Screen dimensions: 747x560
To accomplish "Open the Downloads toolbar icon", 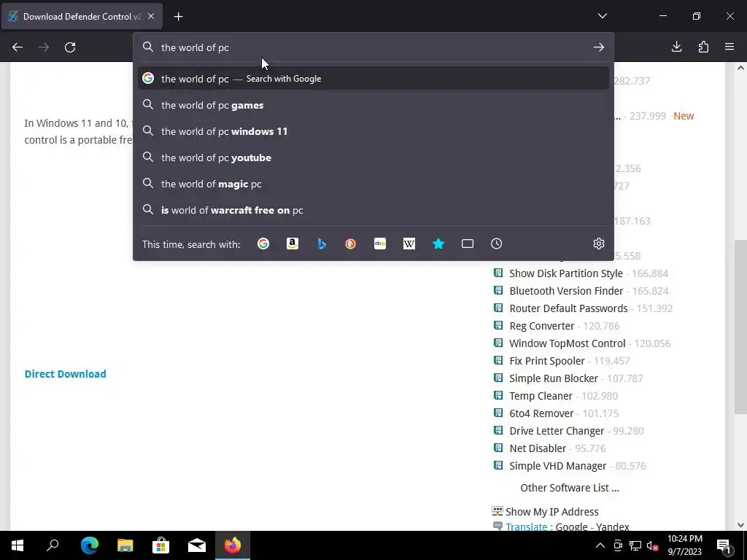I will (676, 47).
